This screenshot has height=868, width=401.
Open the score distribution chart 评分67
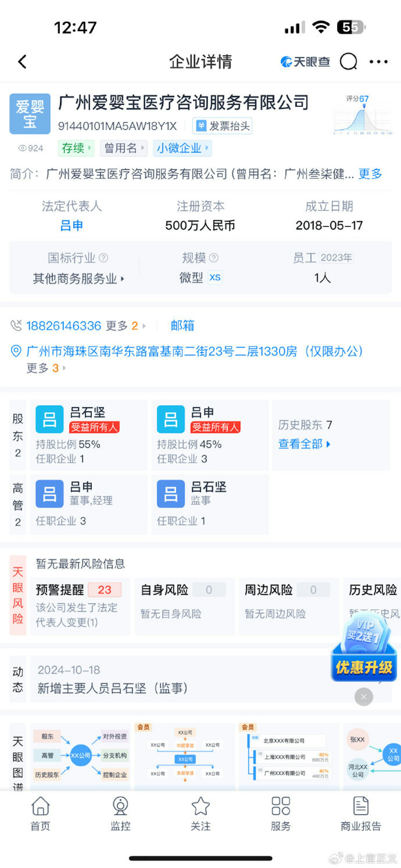click(x=363, y=115)
